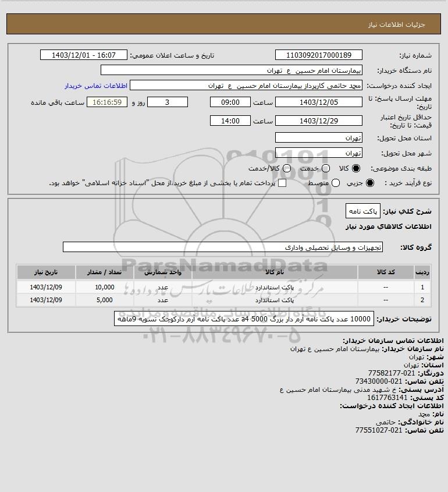Click the days remaining field showing 3
The height and width of the screenshot is (492, 448).
[168, 102]
